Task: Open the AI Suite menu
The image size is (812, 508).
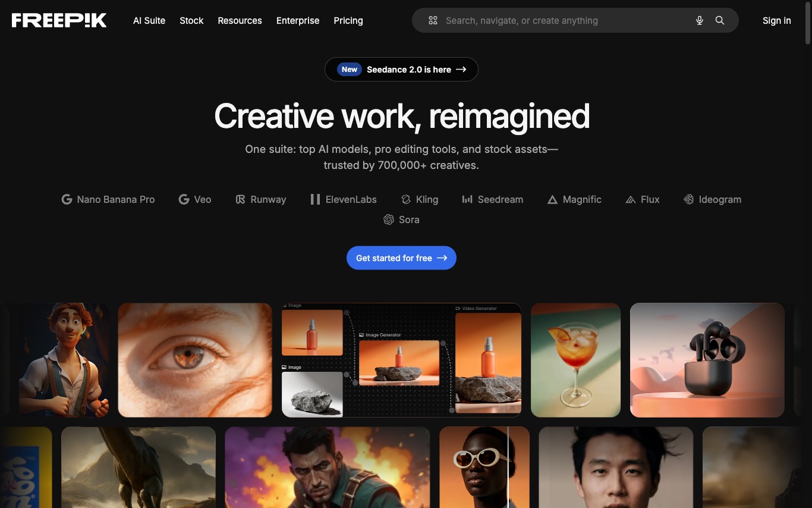Action: coord(149,20)
